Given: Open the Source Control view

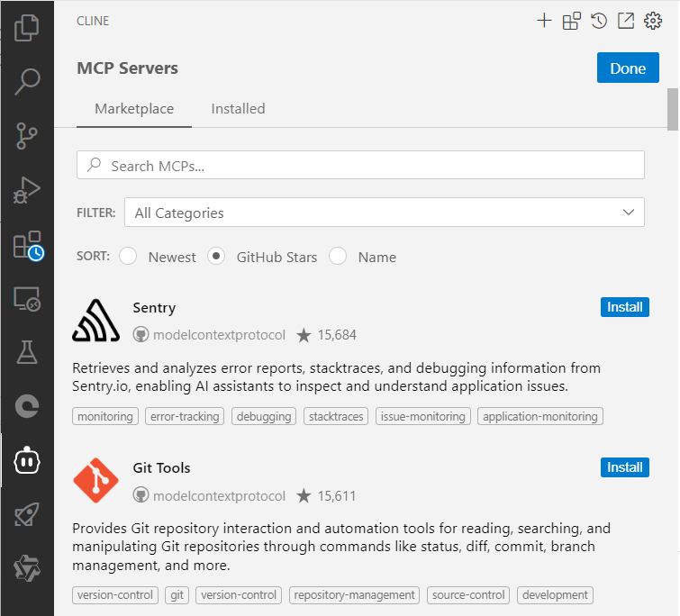Looking at the screenshot, I should point(27,136).
